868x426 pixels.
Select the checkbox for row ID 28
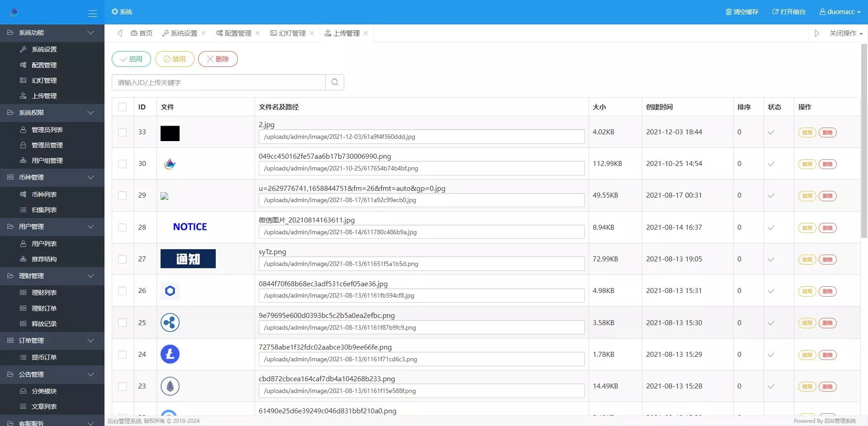pyautogui.click(x=122, y=227)
